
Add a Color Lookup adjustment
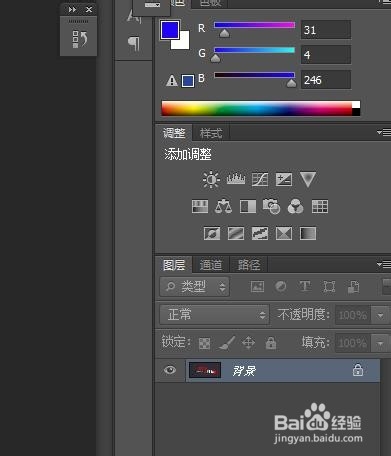coord(320,207)
